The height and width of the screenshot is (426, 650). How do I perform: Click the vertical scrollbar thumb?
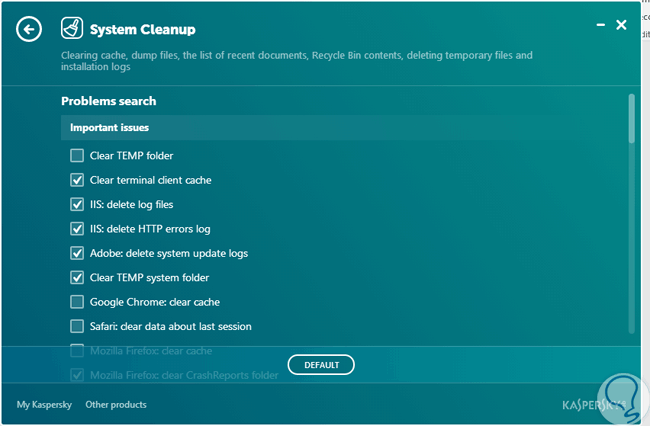point(631,118)
